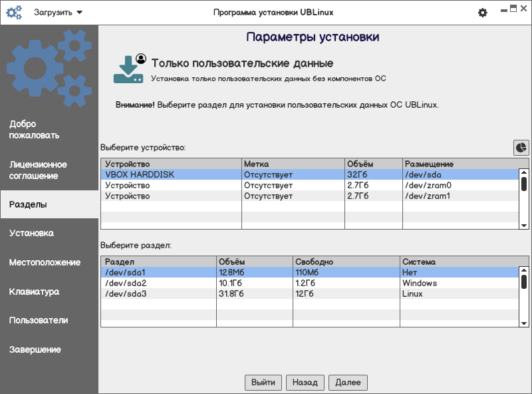Sort devices by Размещение column header
Viewport: 532px width, 394px height.
pyautogui.click(x=465, y=164)
